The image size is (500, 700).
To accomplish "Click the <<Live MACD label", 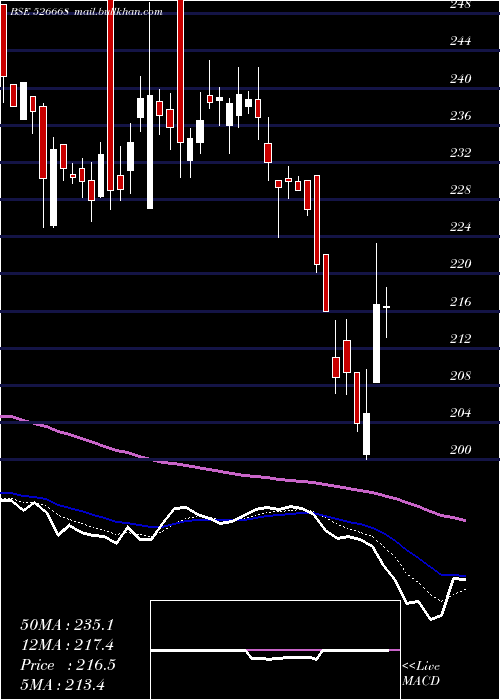I will (x=421, y=674).
